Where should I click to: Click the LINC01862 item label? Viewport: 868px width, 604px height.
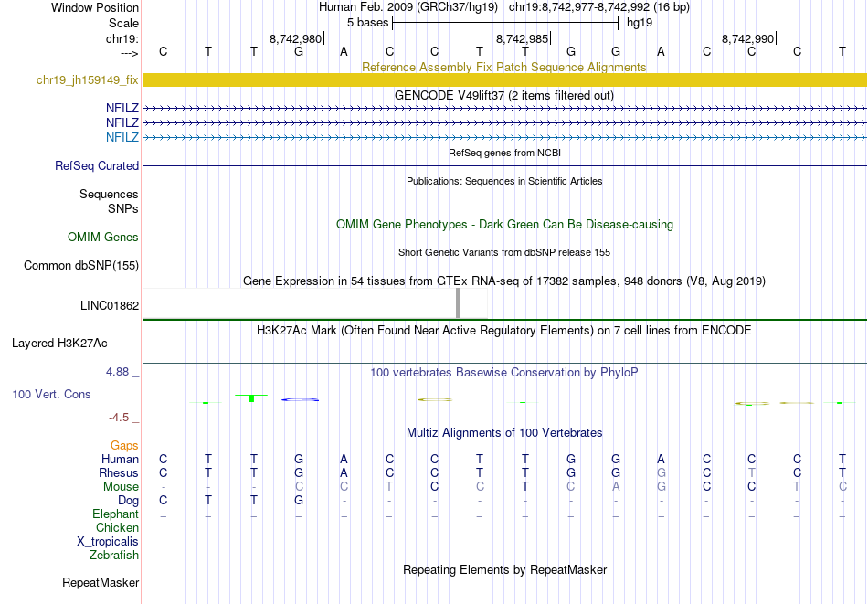coord(110,305)
